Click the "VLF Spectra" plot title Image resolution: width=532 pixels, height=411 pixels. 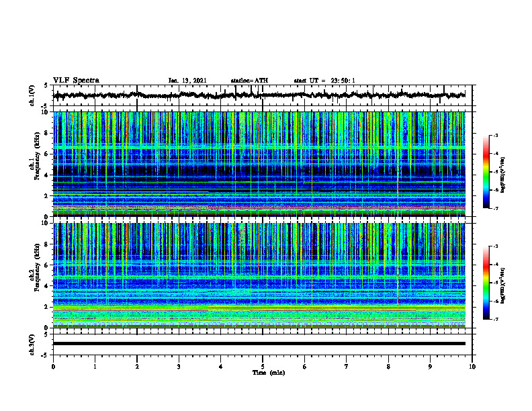point(76,81)
